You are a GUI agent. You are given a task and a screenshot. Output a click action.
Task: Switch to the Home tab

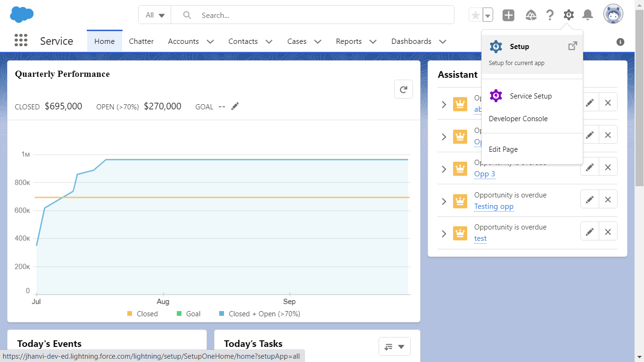pyautogui.click(x=105, y=41)
